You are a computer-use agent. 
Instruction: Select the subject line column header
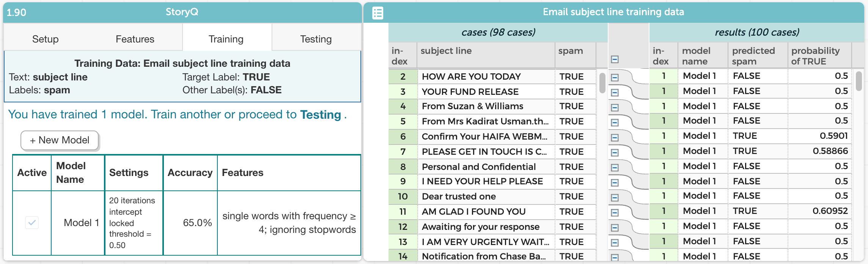(446, 51)
